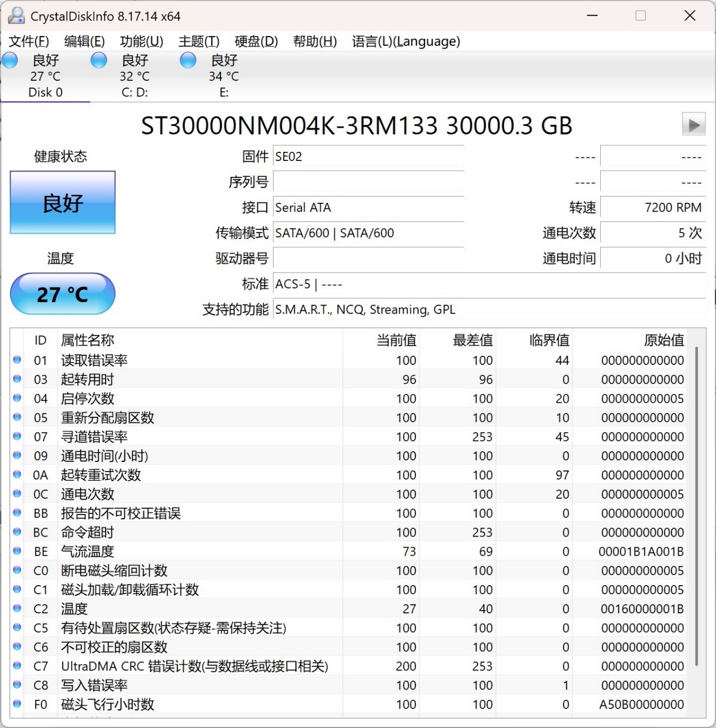Click the 支持的功能 S.M.A.R.T. field
This screenshot has height=728, width=716.
(x=489, y=309)
